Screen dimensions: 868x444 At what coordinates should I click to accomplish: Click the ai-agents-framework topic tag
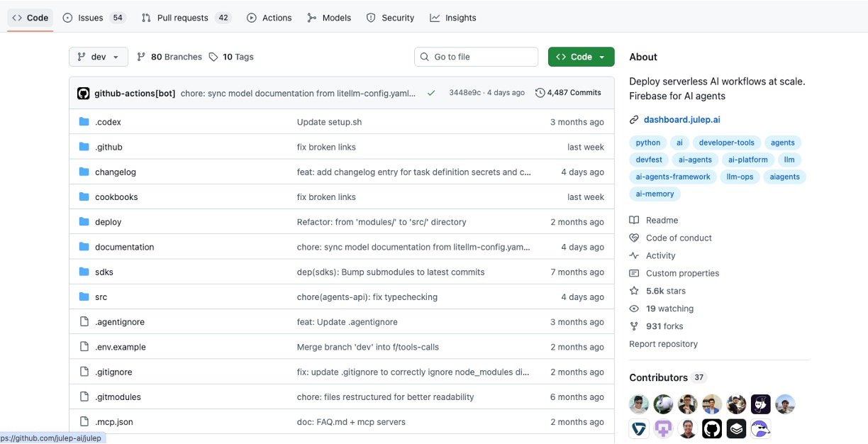coord(672,177)
